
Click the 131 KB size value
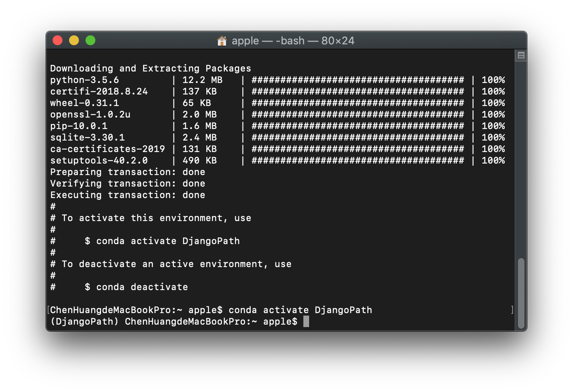point(199,149)
